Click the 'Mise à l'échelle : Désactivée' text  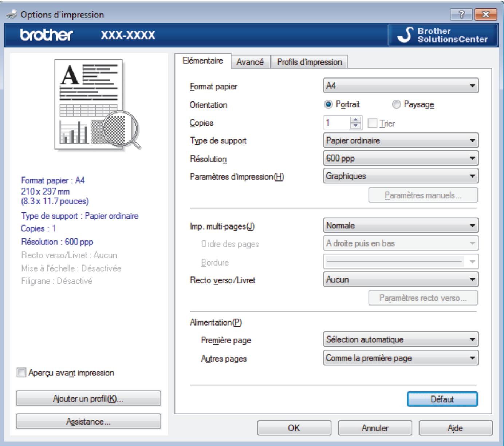click(71, 268)
